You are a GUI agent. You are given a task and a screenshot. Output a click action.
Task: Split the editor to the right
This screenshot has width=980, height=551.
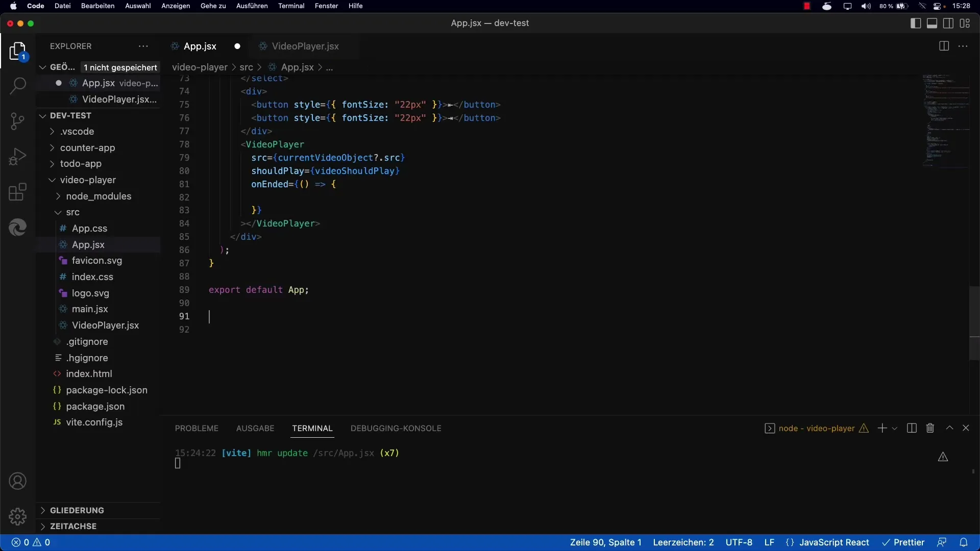[x=944, y=46]
